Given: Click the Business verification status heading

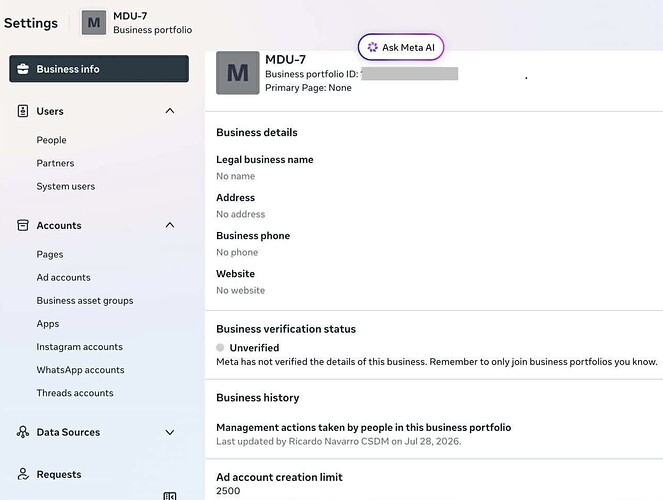Looking at the screenshot, I should tap(286, 329).
